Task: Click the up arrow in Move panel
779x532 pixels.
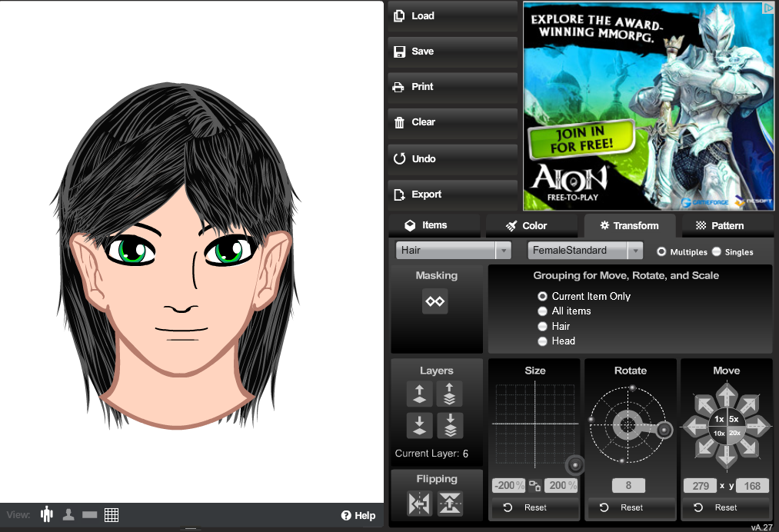Action: [726, 396]
